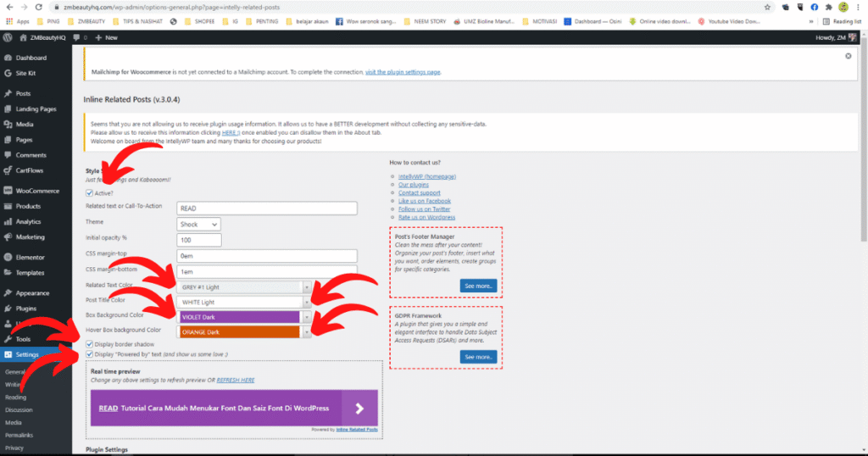This screenshot has width=868, height=456.
Task: Click the Settings sidebar icon
Action: [x=8, y=355]
